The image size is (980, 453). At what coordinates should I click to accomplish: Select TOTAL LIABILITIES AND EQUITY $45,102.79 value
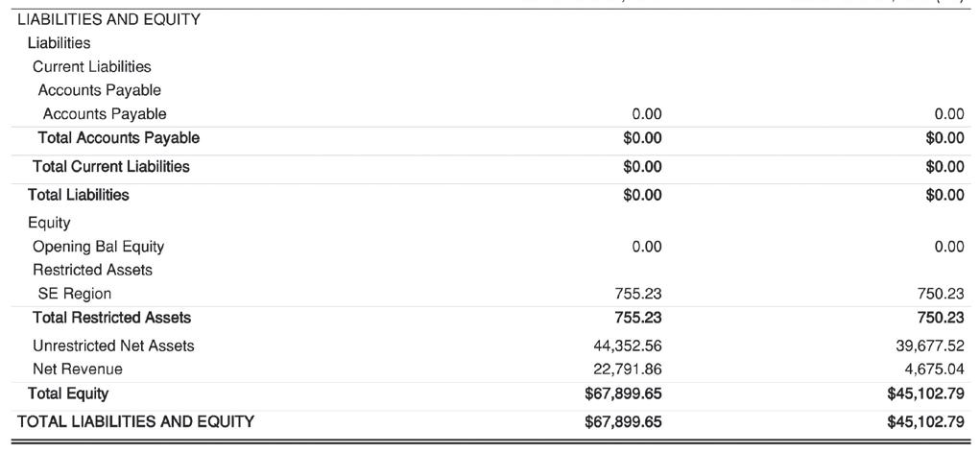point(925,421)
